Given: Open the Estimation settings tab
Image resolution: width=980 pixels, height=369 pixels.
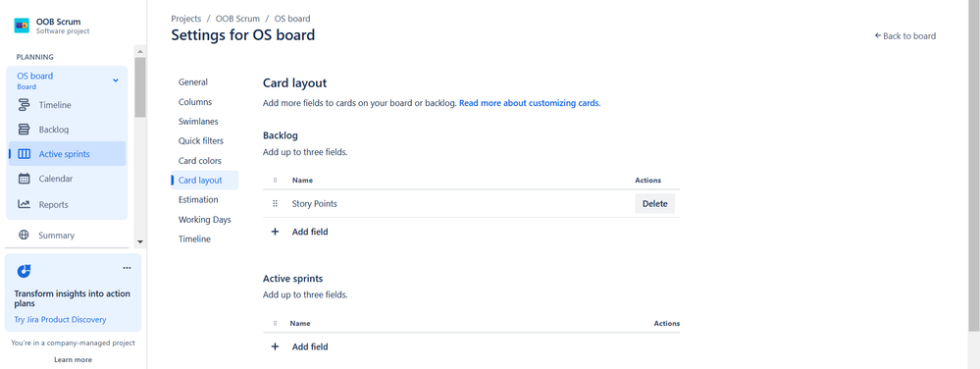Looking at the screenshot, I should click(x=198, y=199).
